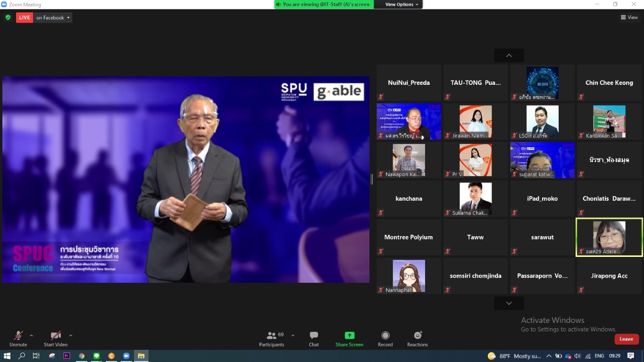
Task: Show next page of gallery with the down arrow
Action: click(x=509, y=303)
